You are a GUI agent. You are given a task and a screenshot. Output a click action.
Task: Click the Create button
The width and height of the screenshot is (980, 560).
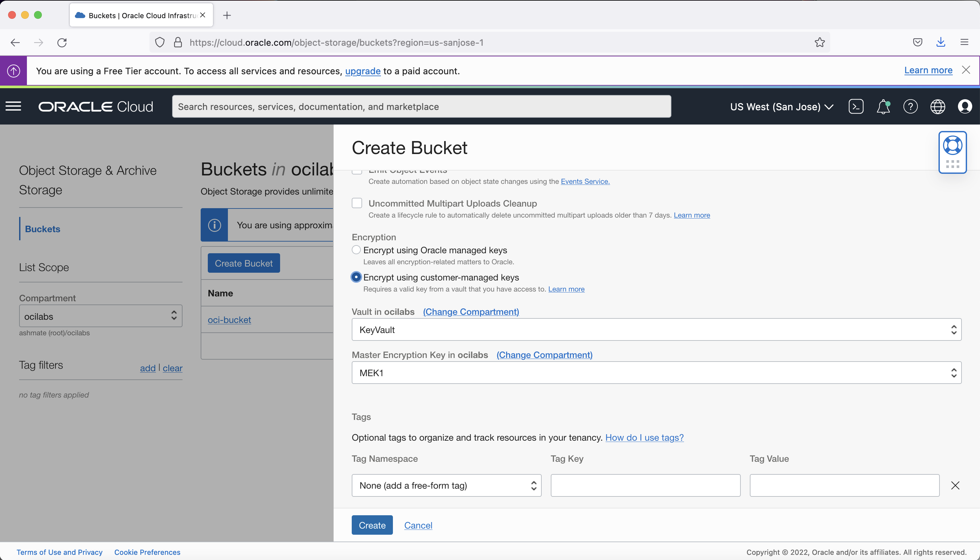tap(372, 525)
